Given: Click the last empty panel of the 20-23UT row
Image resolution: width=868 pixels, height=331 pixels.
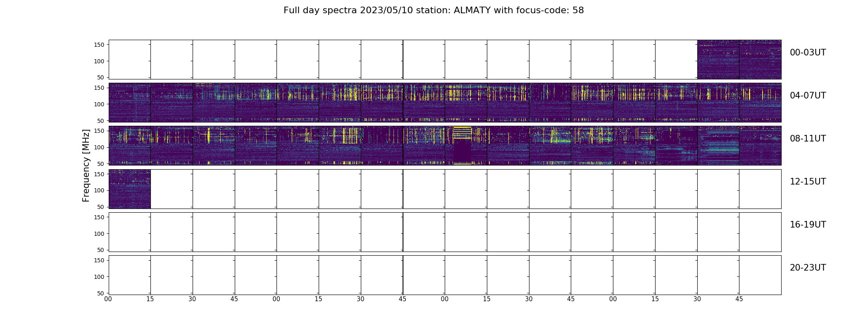Looking at the screenshot, I should tap(760, 275).
